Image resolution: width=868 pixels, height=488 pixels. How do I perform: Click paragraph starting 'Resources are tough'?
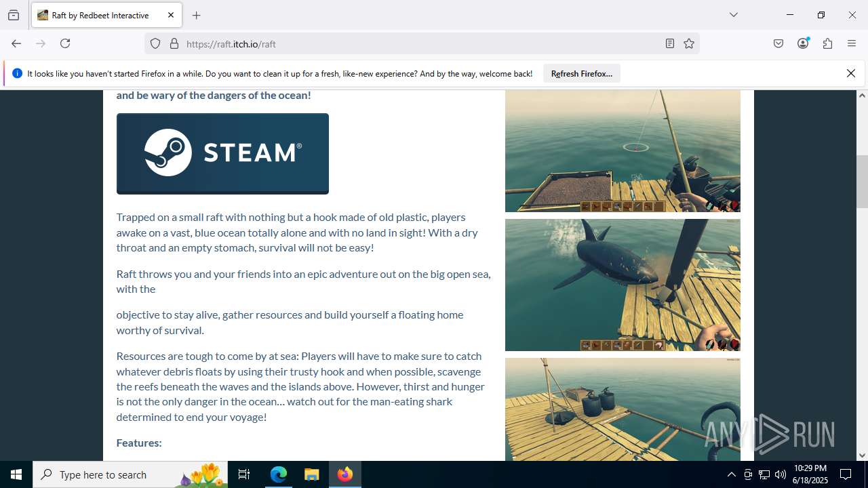pos(300,386)
